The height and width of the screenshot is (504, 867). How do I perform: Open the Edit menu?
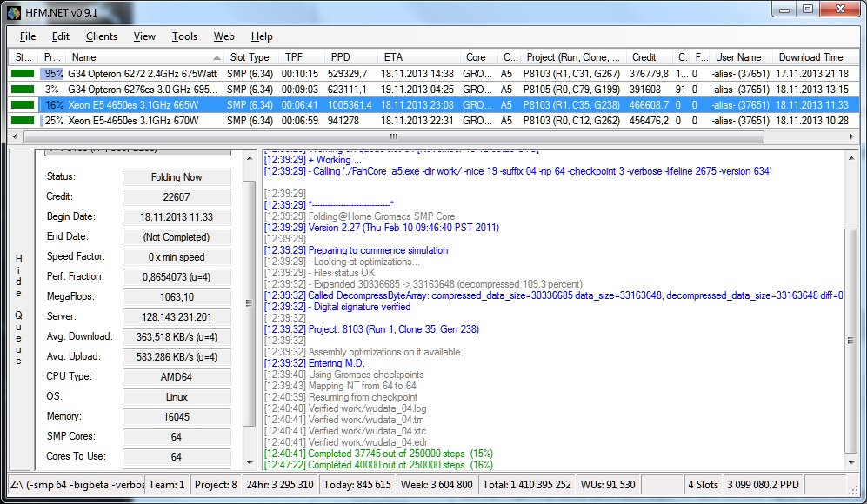60,36
